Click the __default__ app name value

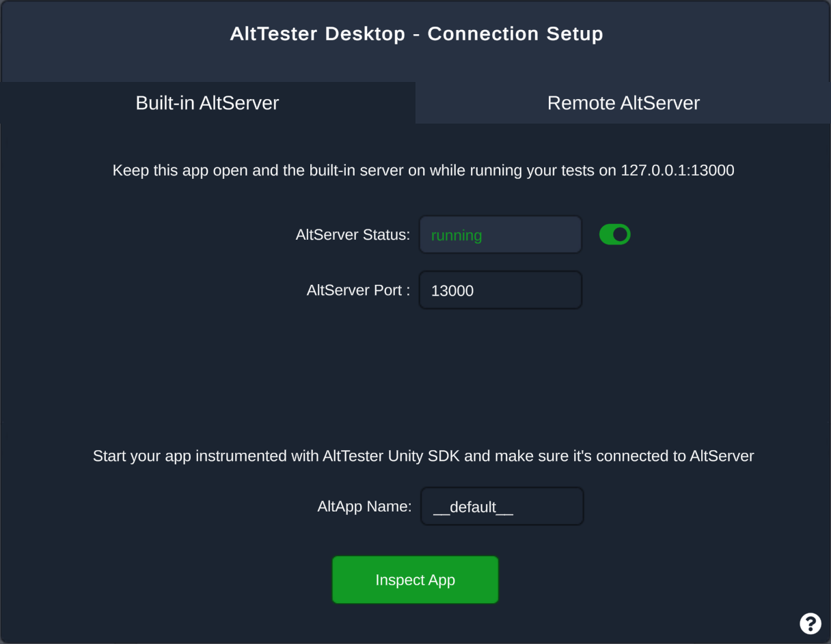(x=473, y=507)
